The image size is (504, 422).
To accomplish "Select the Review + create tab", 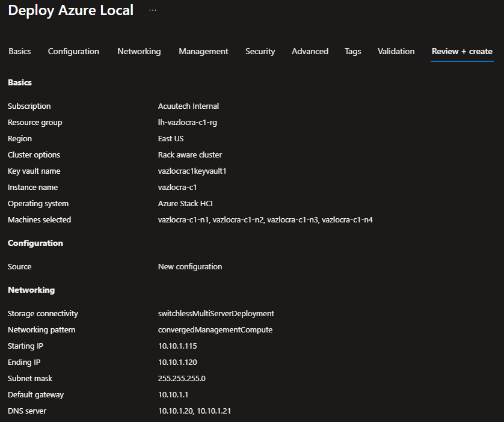I will coord(462,51).
